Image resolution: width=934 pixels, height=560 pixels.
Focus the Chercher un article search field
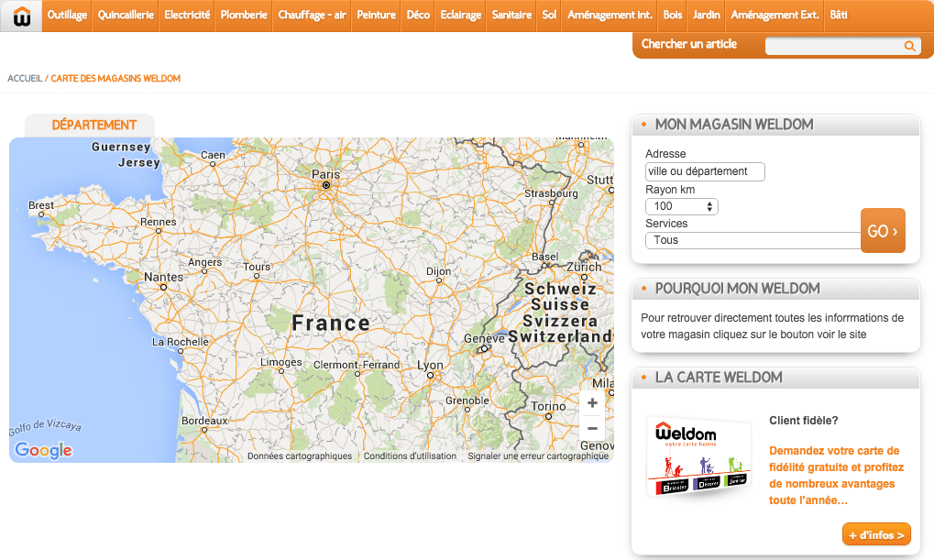click(x=834, y=46)
